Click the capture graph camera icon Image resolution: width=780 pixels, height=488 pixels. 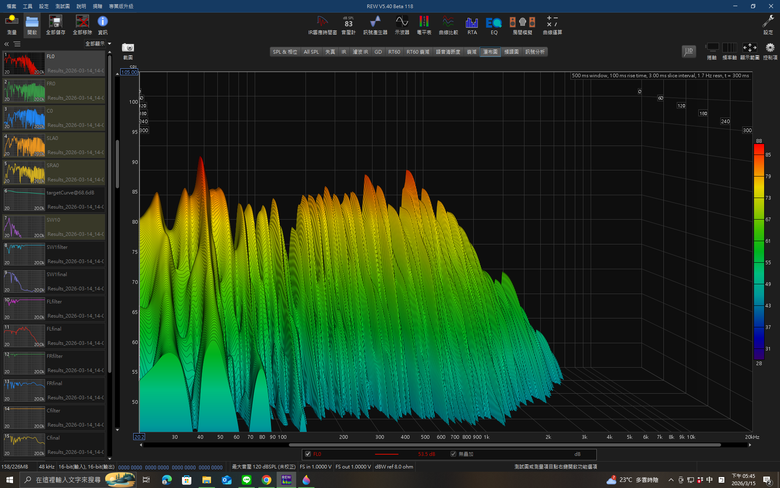click(x=128, y=48)
